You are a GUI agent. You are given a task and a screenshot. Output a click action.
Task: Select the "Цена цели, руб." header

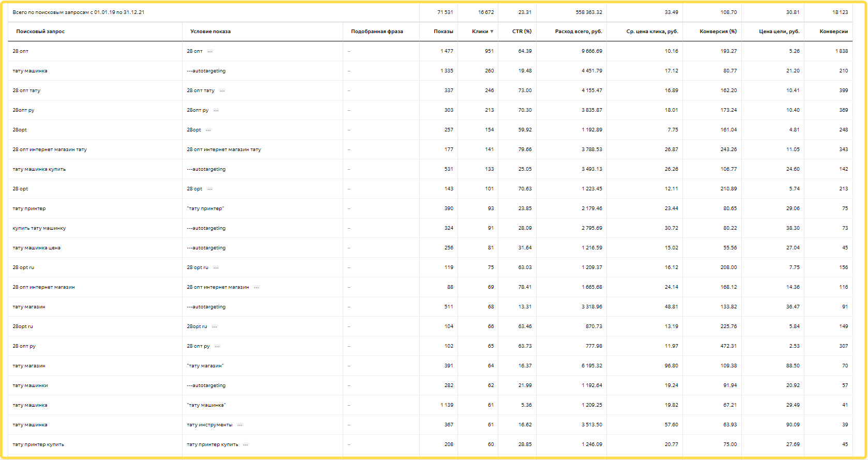click(x=779, y=32)
